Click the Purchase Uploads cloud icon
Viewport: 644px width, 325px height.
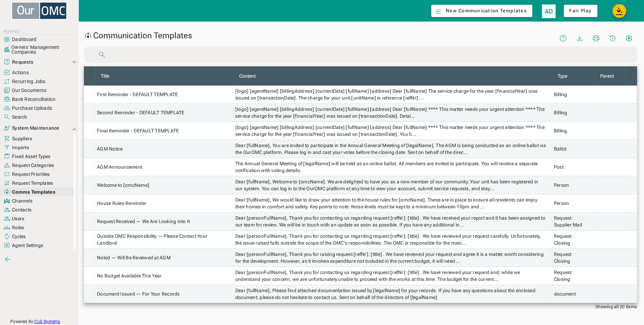(x=7, y=108)
